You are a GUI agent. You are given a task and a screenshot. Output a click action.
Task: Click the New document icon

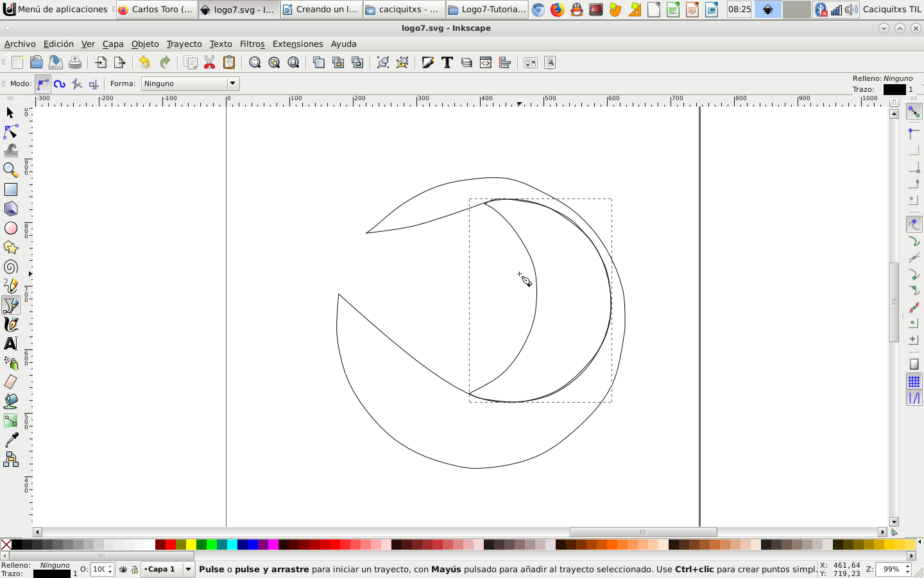[x=17, y=62]
